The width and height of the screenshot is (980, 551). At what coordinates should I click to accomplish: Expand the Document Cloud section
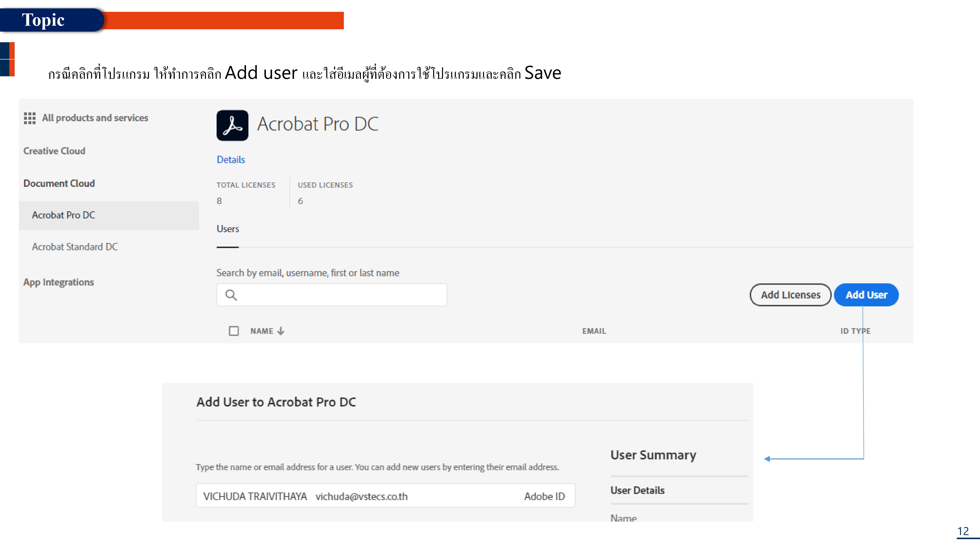click(x=59, y=183)
